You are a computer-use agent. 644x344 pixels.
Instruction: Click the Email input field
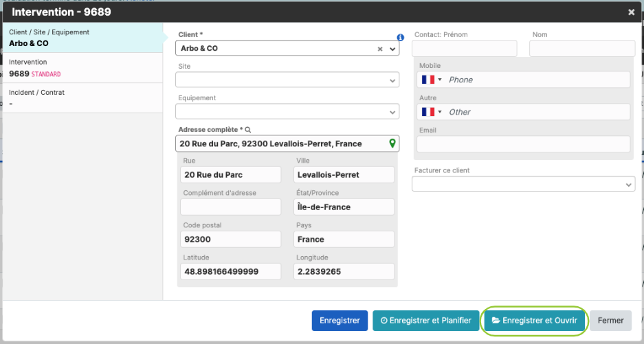[523, 144]
